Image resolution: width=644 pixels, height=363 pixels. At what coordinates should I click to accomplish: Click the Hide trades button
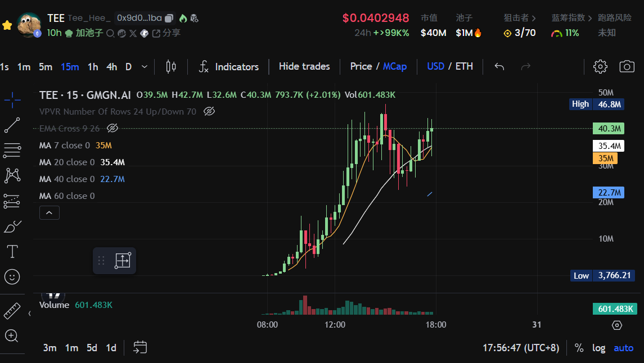(304, 66)
